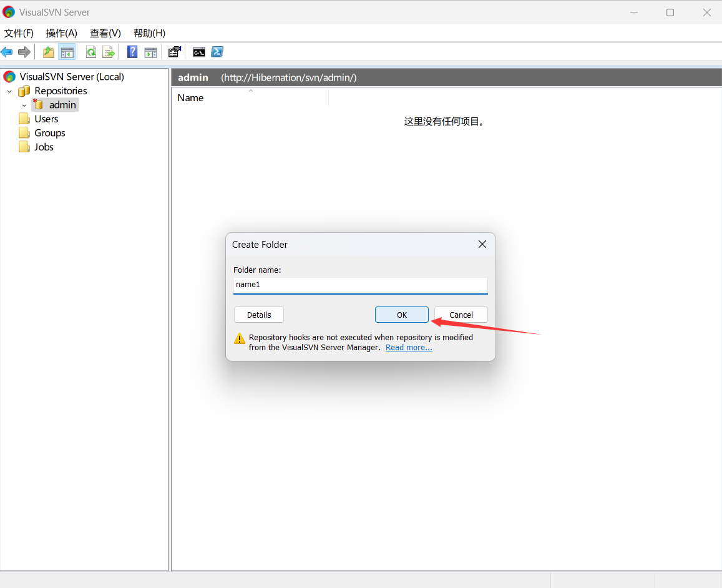Select the Users folder in tree
Viewport: 722px width, 588px height.
coord(46,119)
